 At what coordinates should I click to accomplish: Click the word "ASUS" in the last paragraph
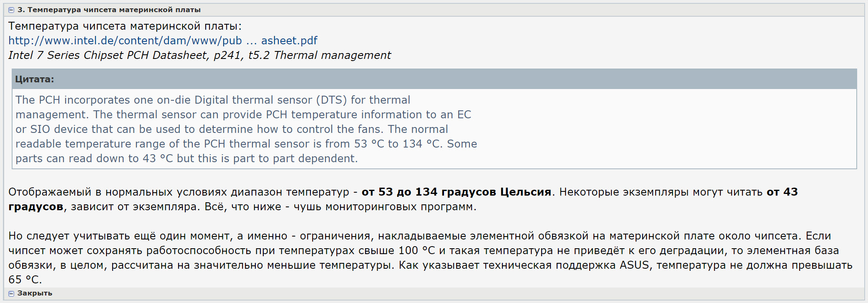point(634,265)
